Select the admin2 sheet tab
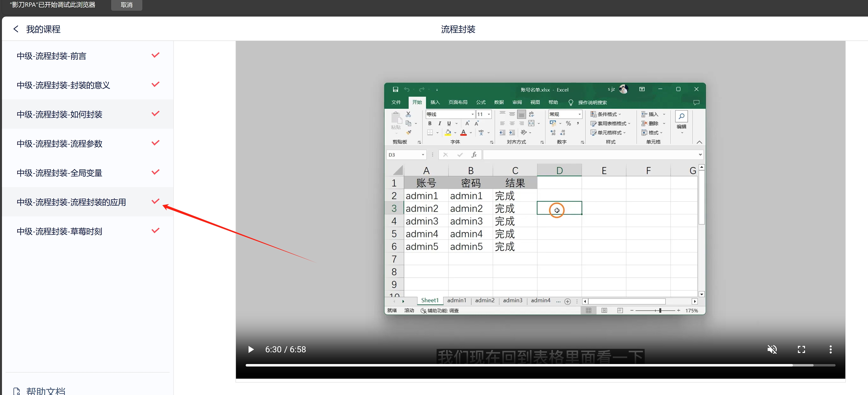The height and width of the screenshot is (395, 868). coord(485,300)
